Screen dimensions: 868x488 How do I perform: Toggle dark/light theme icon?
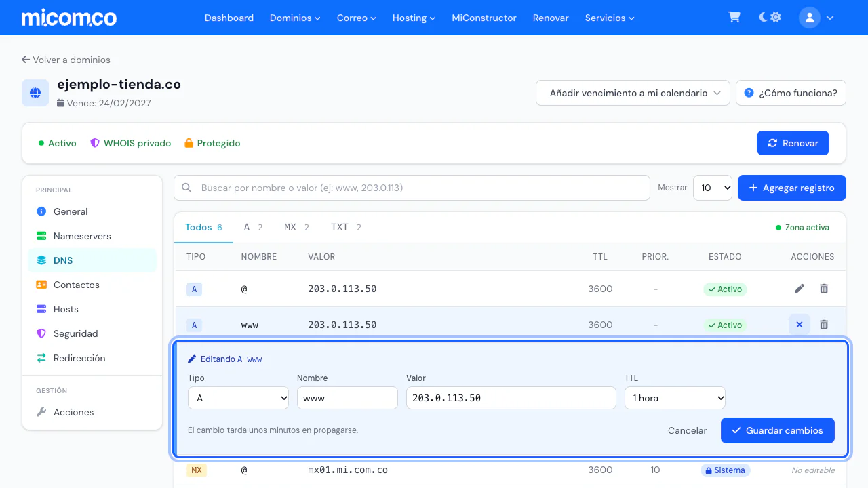click(770, 18)
